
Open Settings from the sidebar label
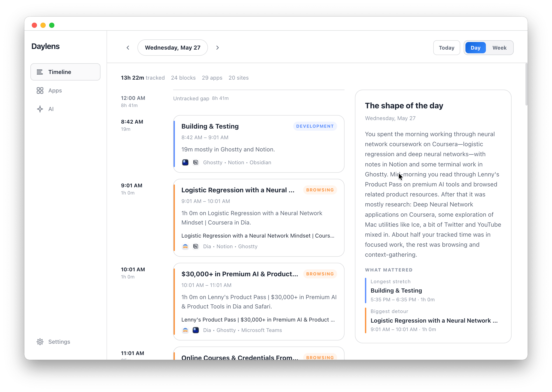pyautogui.click(x=59, y=342)
